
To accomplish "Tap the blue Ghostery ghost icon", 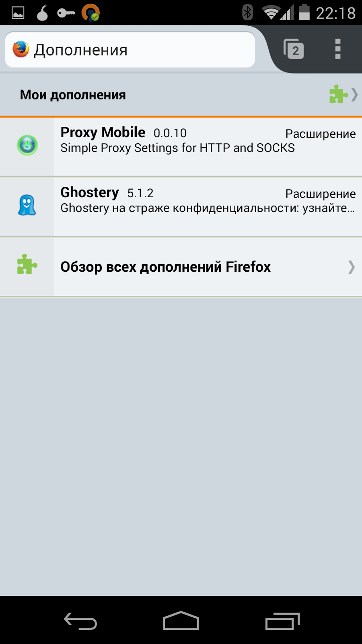I will (27, 205).
